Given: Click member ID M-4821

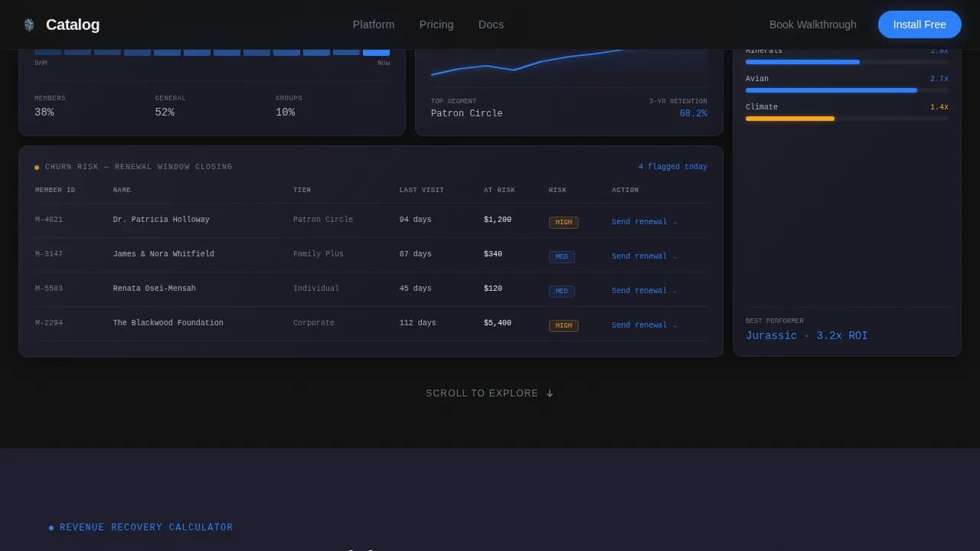Looking at the screenshot, I should [49, 220].
